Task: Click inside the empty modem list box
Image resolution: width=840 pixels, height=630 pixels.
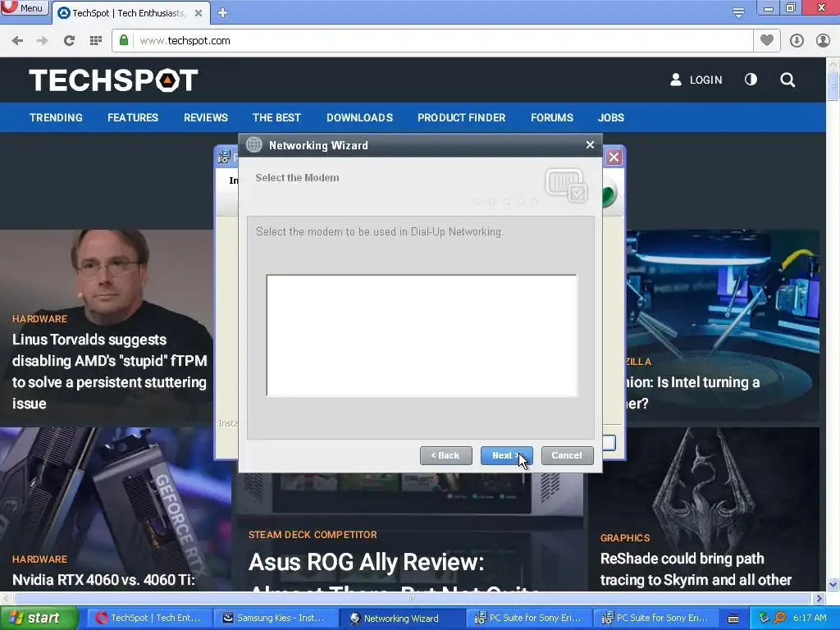Action: coord(422,336)
